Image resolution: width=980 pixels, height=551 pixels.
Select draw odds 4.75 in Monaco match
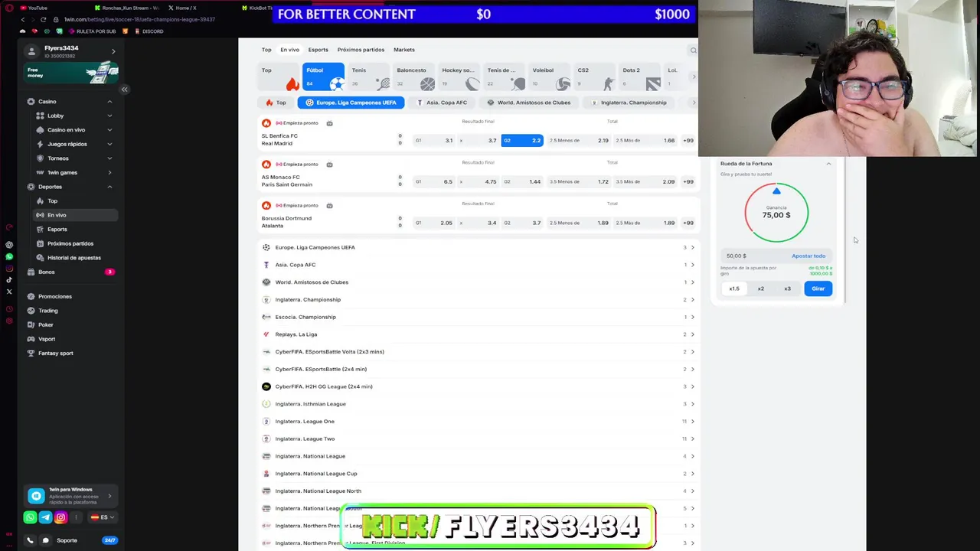[478, 182]
